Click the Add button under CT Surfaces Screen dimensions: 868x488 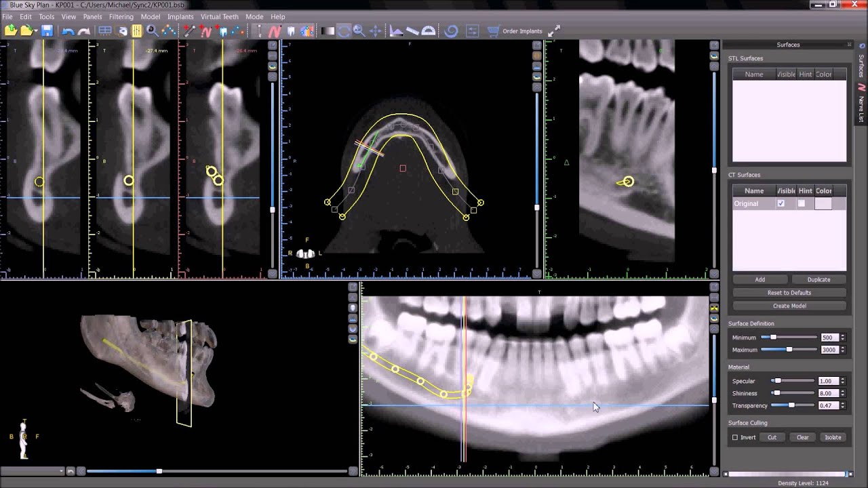760,279
